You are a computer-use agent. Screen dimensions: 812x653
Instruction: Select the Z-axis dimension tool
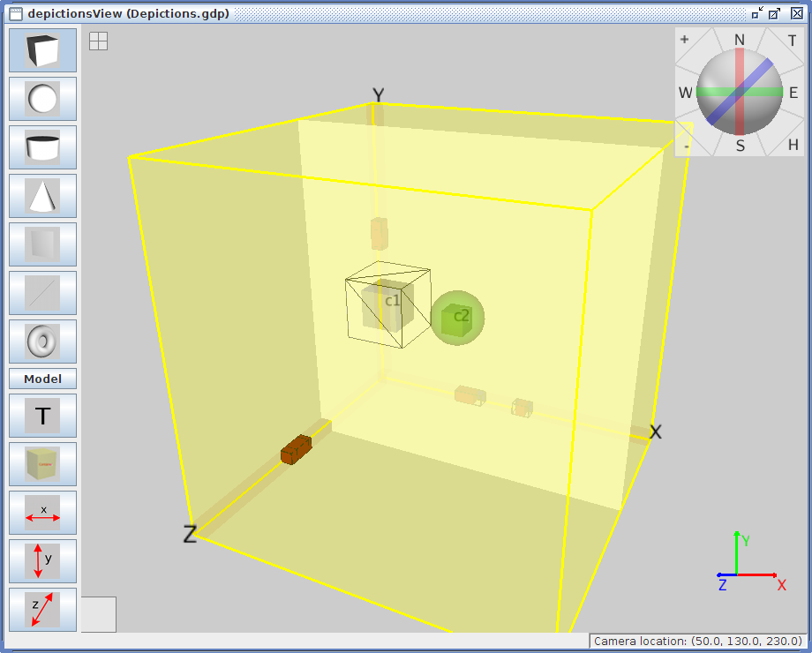pos(42,610)
